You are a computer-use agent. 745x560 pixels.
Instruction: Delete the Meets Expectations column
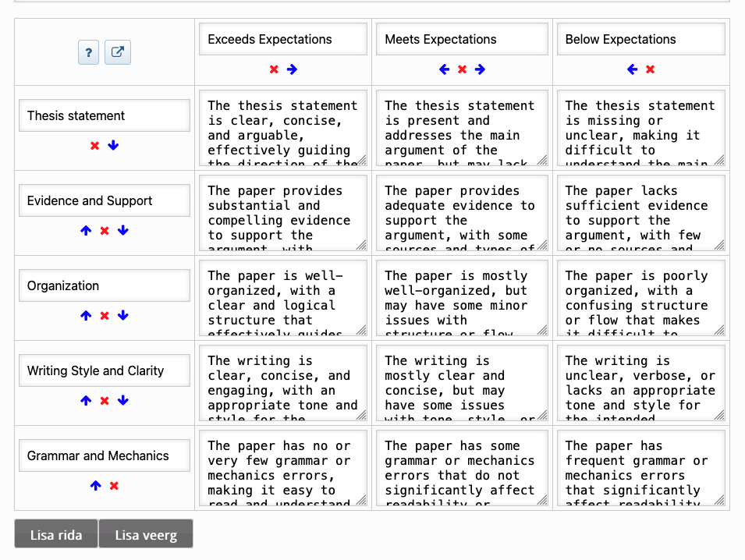[463, 69]
